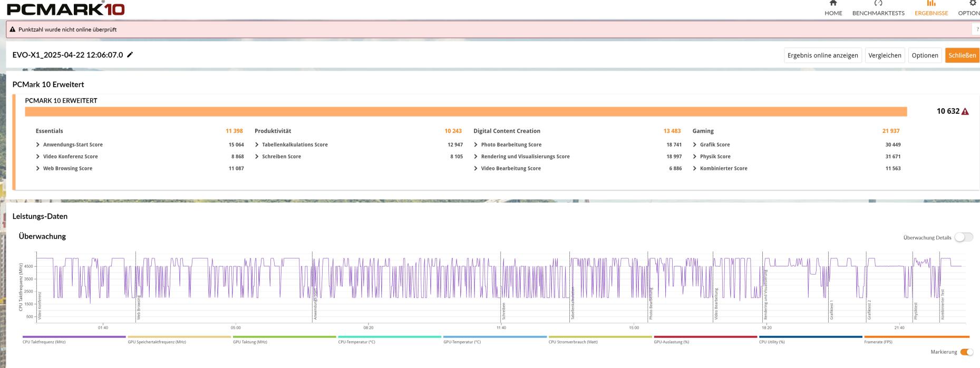Show the CPU Utility (%) chart

point(810,339)
